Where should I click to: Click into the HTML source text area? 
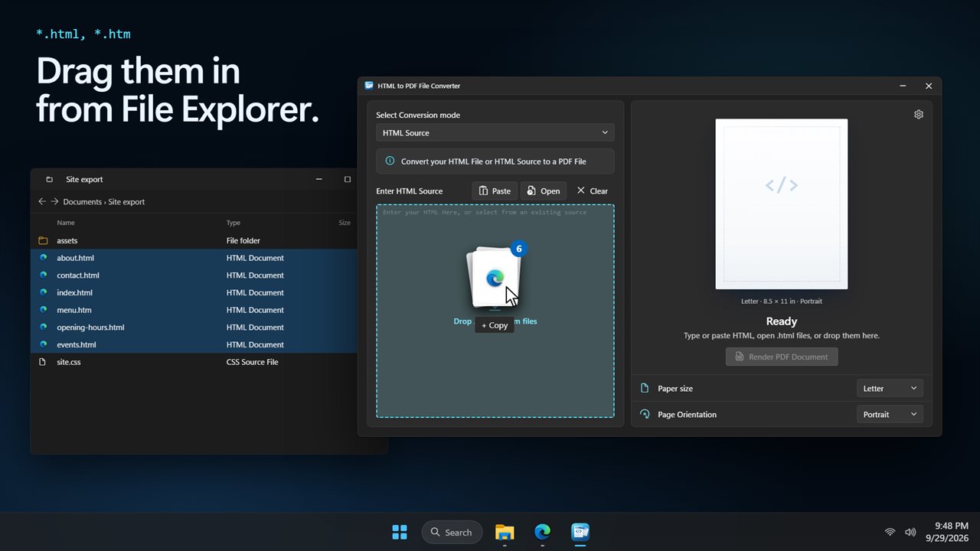495,311
